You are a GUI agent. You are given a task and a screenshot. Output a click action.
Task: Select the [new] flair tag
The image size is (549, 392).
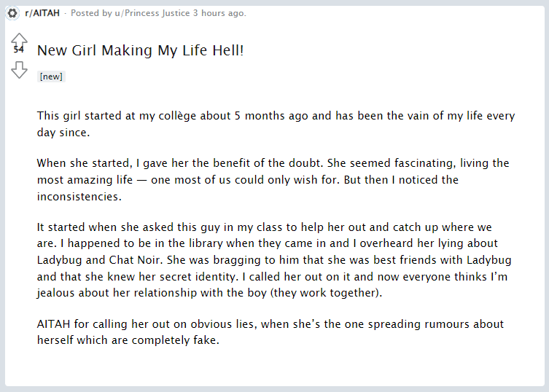pos(51,77)
